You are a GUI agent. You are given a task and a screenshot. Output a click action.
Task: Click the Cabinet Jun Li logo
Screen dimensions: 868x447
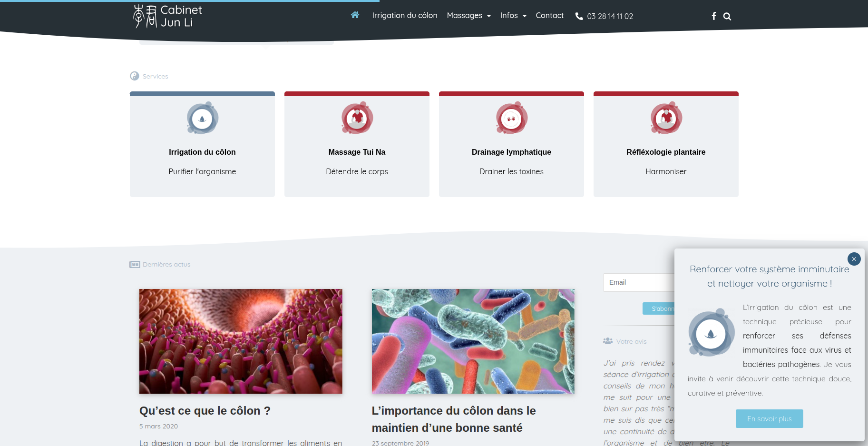(x=167, y=16)
